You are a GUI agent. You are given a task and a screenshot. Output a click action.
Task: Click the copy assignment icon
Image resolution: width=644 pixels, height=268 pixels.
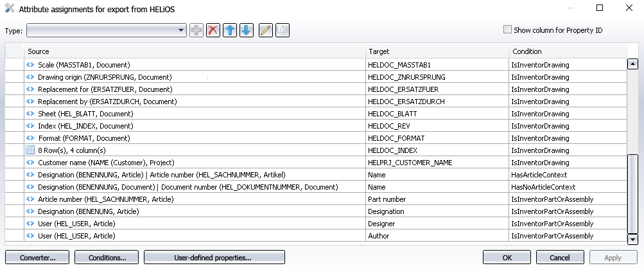pos(283,30)
